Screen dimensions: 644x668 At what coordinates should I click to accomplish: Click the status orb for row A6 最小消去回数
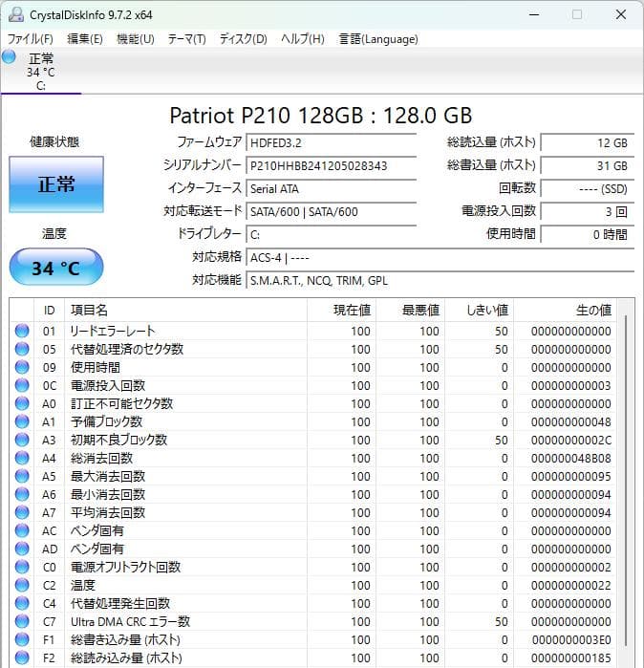tap(22, 494)
